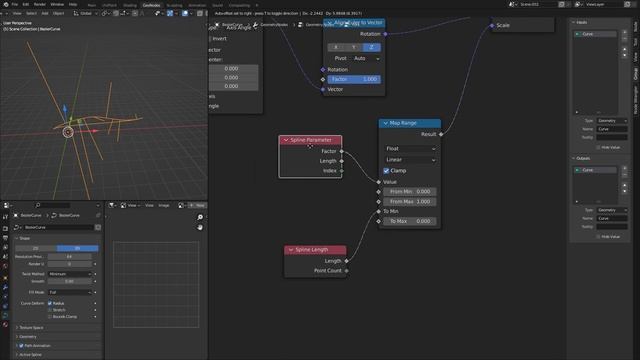Screen dimensions: 640x360
Task: Click the Inputs Name field Curve
Action: [x=612, y=129]
